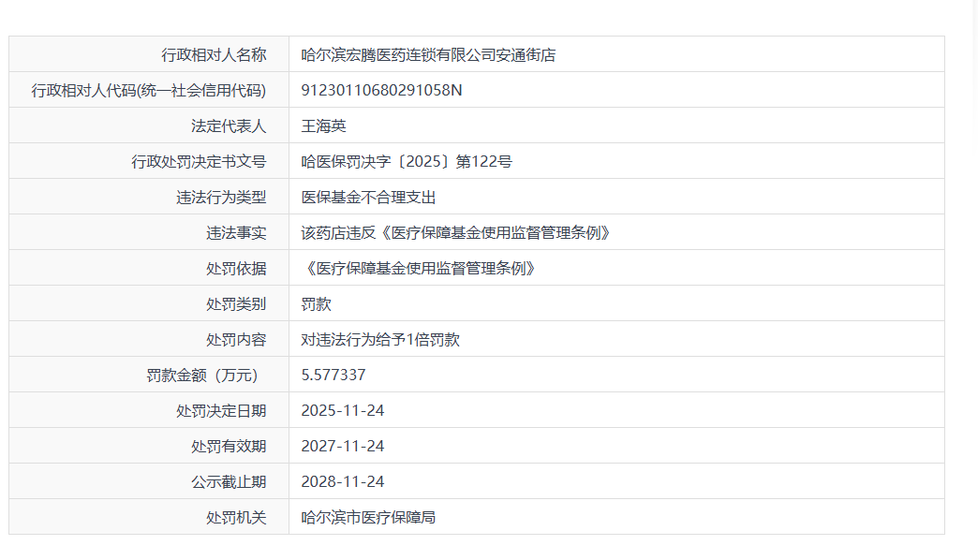Click the 公示截止期 row label
Image resolution: width=978 pixels, height=560 pixels.
(x=229, y=482)
